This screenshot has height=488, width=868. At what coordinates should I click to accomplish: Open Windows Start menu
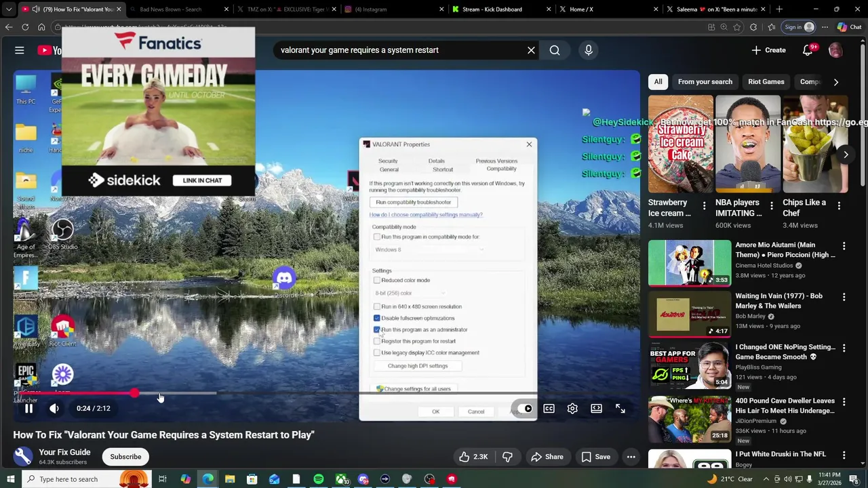point(10,479)
